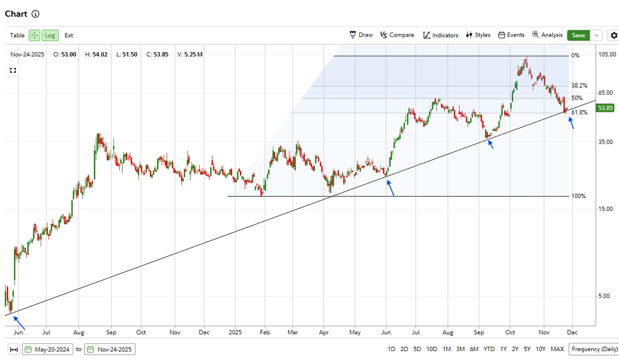Select the MAX range button
The image size is (619, 364).
pyautogui.click(x=557, y=349)
